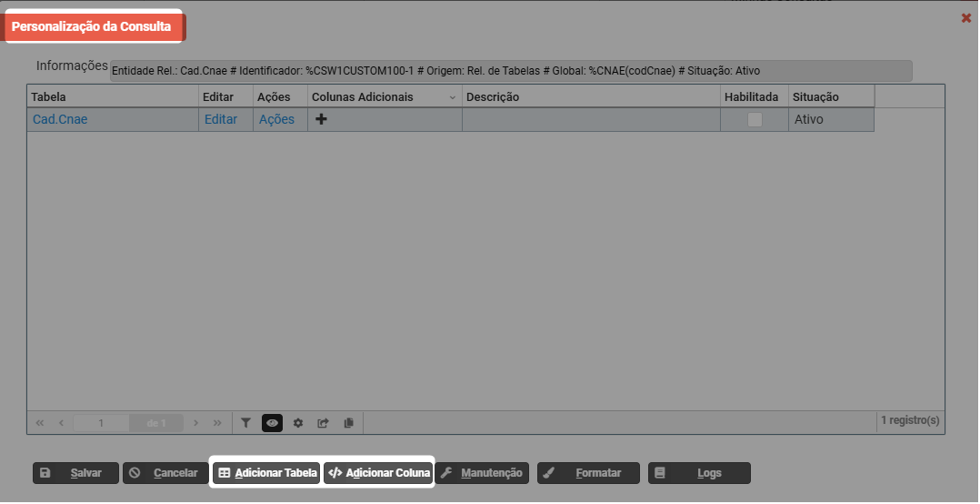Go to the next page arrow
The image size is (980, 504).
click(x=196, y=423)
